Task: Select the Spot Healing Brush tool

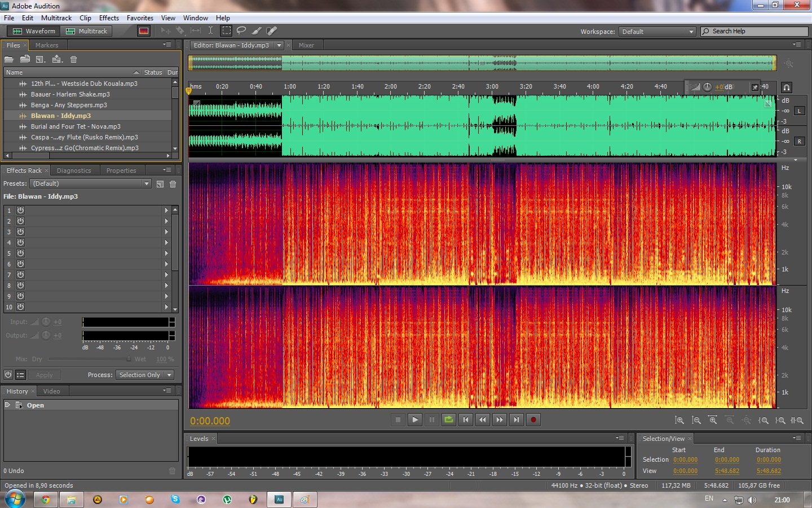Action: point(272,31)
